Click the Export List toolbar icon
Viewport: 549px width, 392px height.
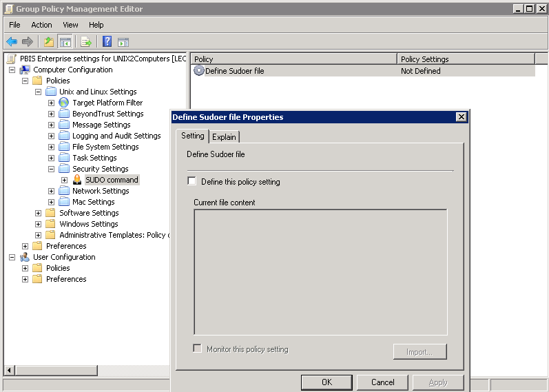point(86,42)
